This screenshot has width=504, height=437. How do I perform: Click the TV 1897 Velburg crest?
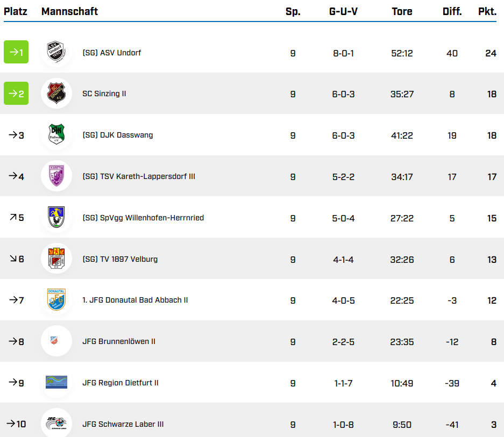56,259
